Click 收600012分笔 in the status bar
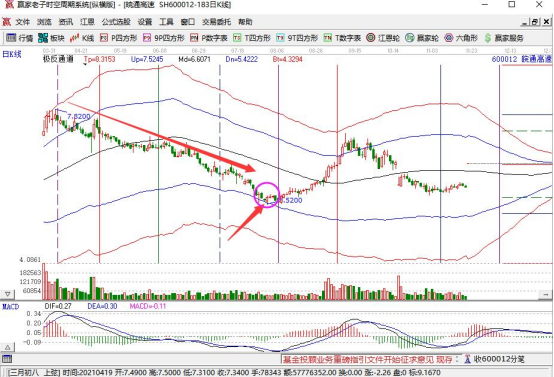This screenshot has height=377, width=554. click(499, 359)
